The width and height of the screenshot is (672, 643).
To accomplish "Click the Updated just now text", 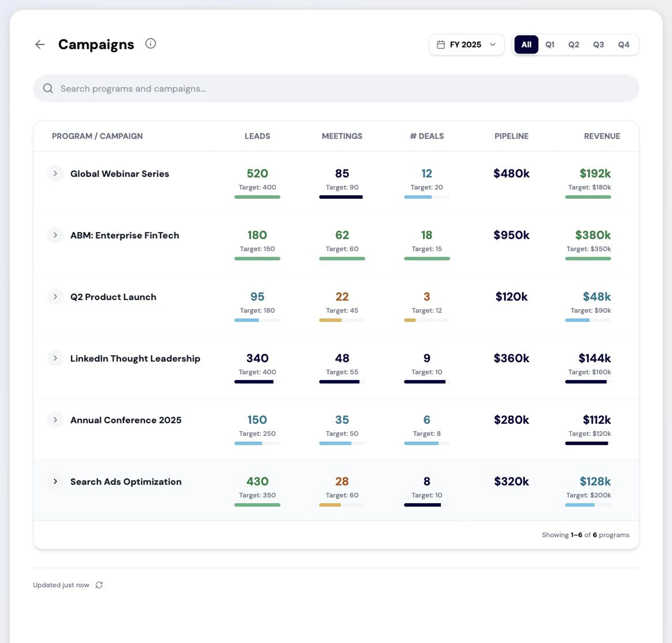I will (x=61, y=585).
